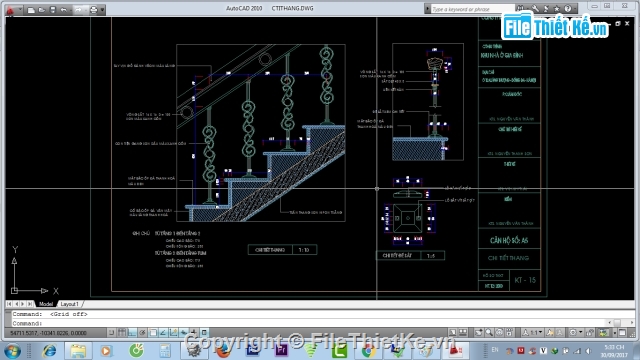Open Google Chrome from taskbar

coord(368,351)
